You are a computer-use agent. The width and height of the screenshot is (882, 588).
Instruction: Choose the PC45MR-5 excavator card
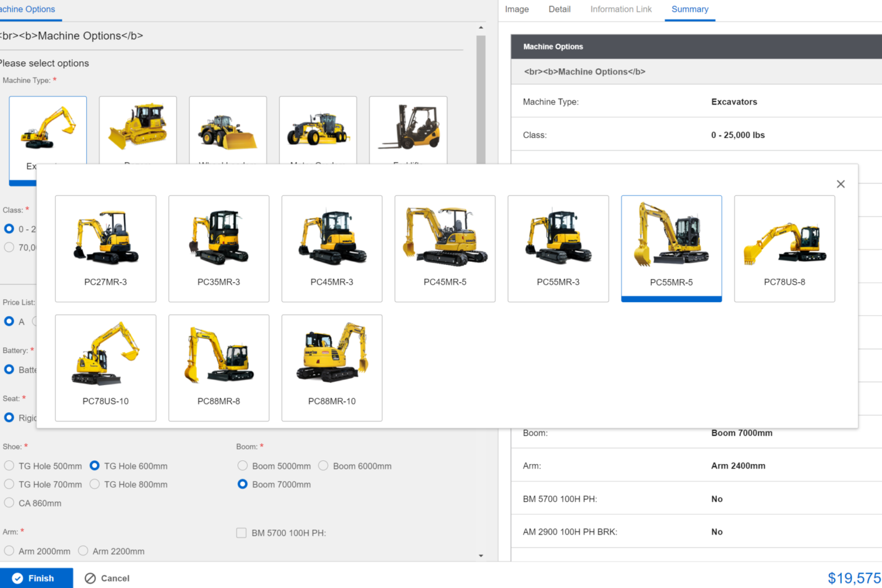[445, 249]
